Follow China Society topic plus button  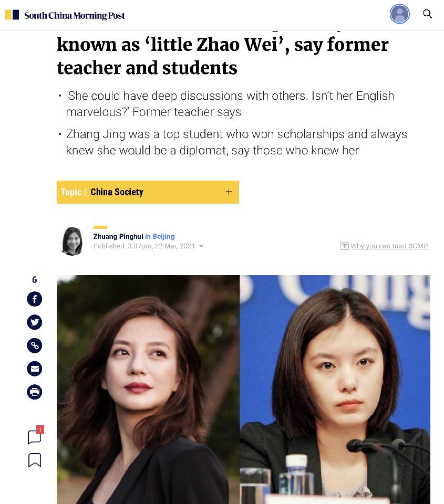pos(229,192)
